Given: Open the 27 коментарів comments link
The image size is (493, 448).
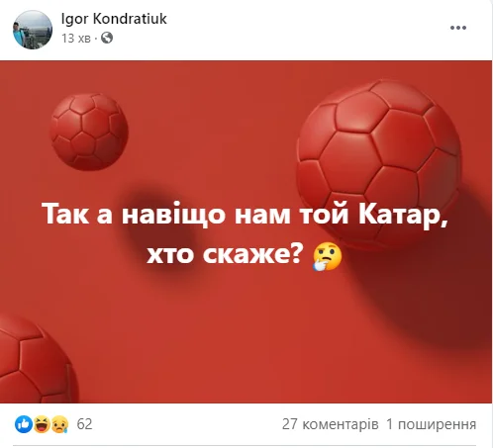Looking at the screenshot, I should coord(330,424).
